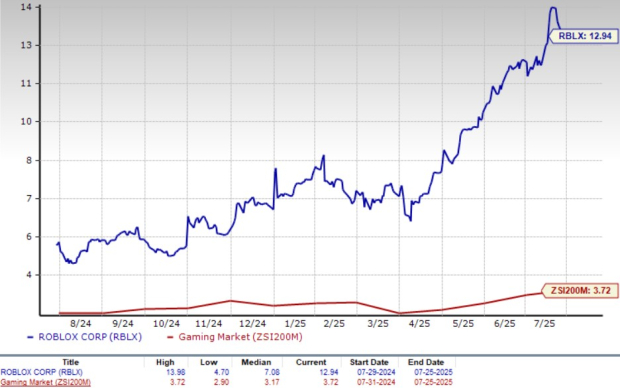Click the Low column header
The width and height of the screenshot is (620, 388).
(x=209, y=362)
